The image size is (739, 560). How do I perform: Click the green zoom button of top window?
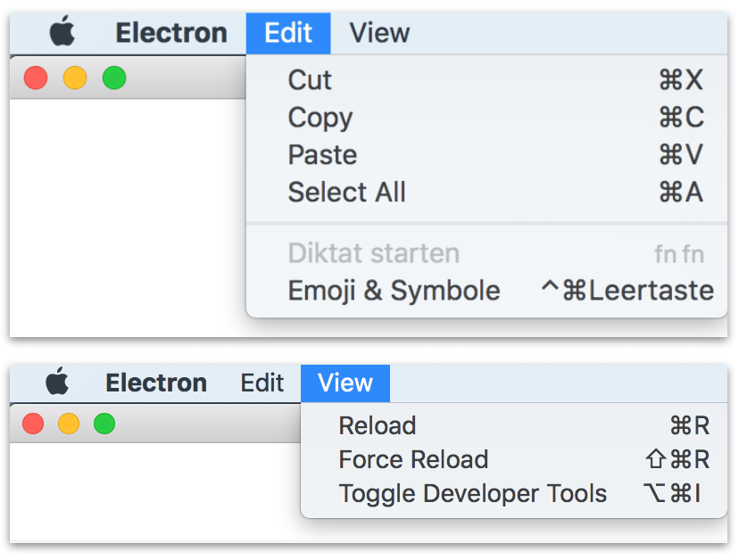(114, 78)
